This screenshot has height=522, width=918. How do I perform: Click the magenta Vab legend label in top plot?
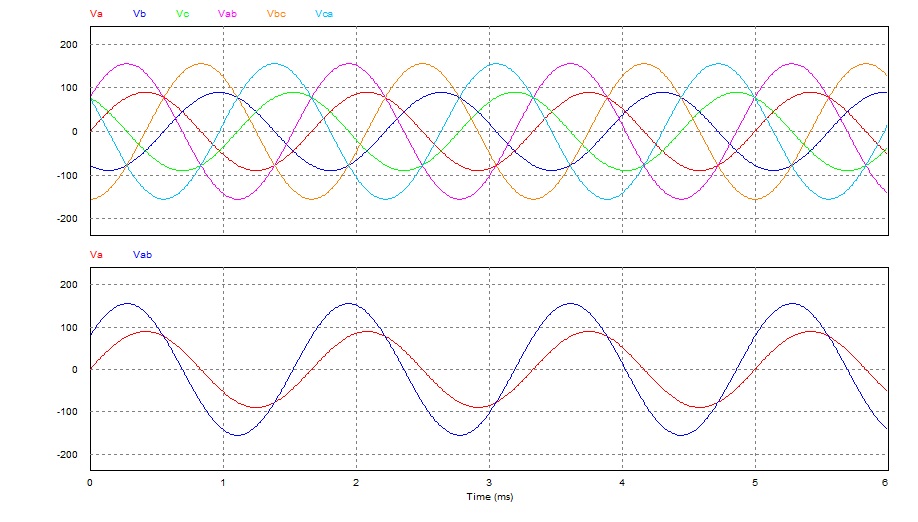pos(227,13)
